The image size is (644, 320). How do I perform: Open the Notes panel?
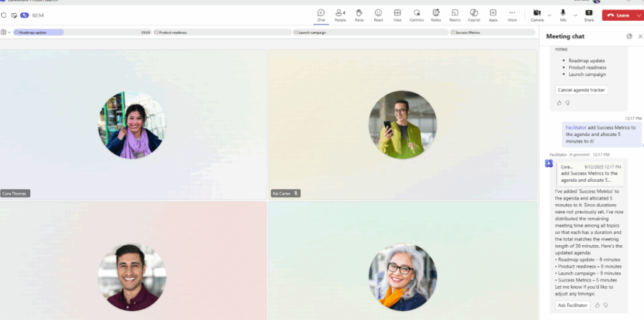436,14
